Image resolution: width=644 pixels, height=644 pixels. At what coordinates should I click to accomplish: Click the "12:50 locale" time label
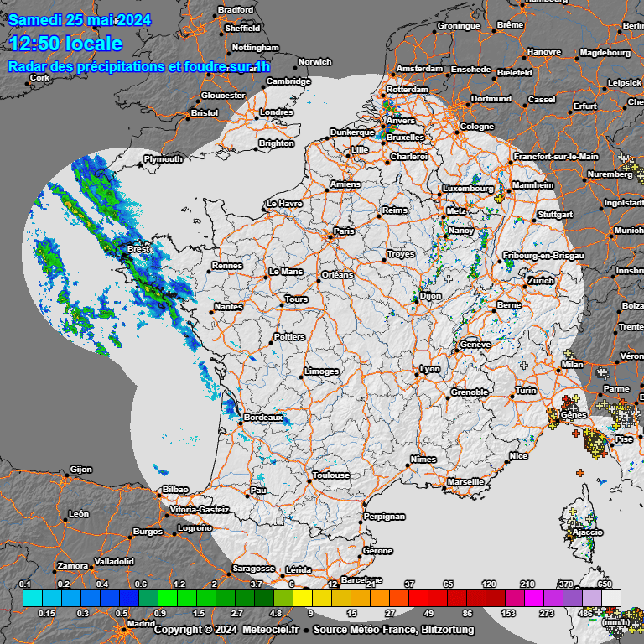[x=65, y=44]
